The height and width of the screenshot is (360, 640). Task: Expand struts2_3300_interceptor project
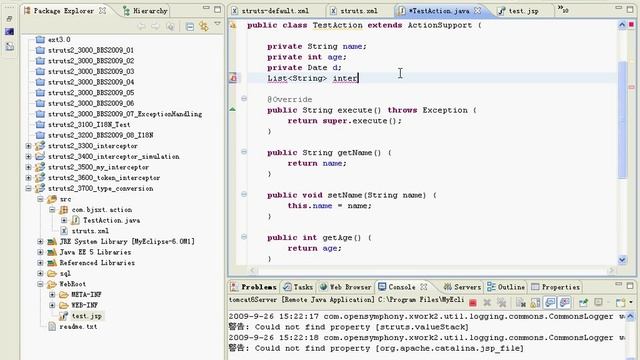pyautogui.click(x=29, y=146)
